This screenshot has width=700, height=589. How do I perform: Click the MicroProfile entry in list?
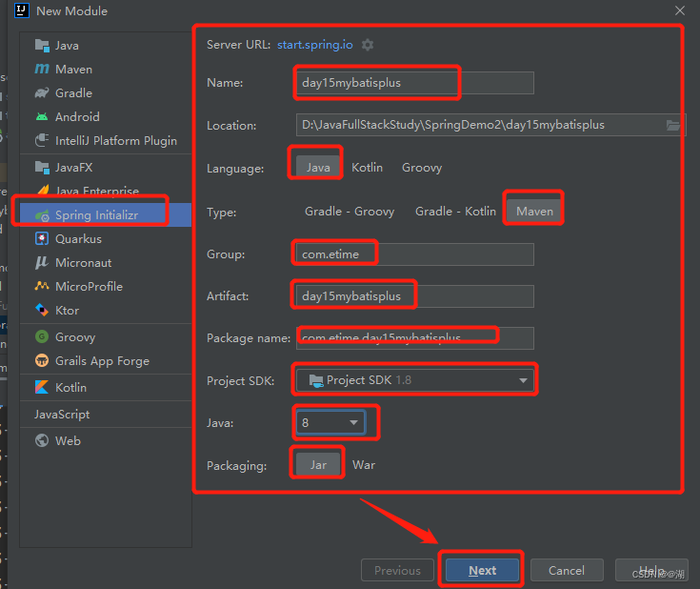(106, 287)
